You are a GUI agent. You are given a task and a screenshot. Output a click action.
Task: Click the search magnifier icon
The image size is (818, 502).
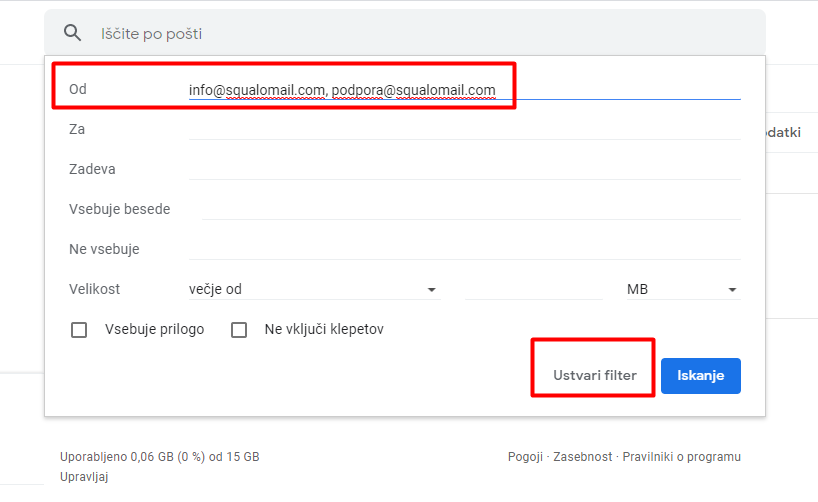[72, 33]
